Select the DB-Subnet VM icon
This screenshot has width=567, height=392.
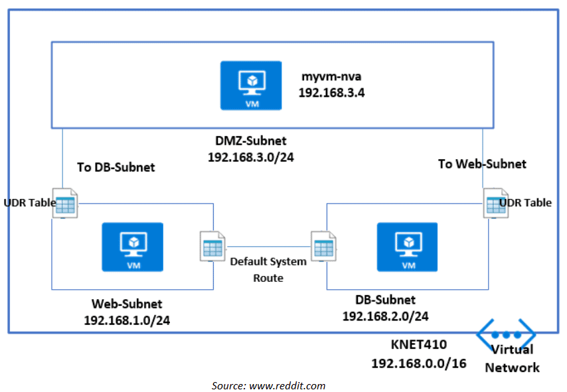406,247
